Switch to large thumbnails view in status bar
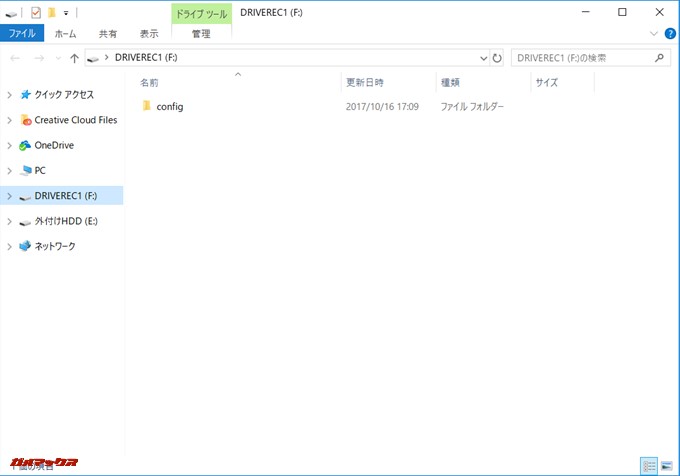The width and height of the screenshot is (680, 476). click(x=667, y=466)
